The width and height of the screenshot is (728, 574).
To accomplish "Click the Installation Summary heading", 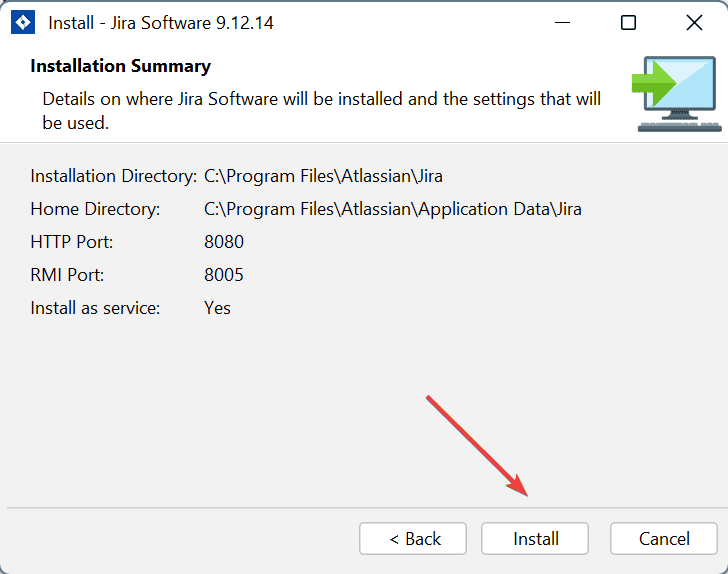I will tap(121, 66).
